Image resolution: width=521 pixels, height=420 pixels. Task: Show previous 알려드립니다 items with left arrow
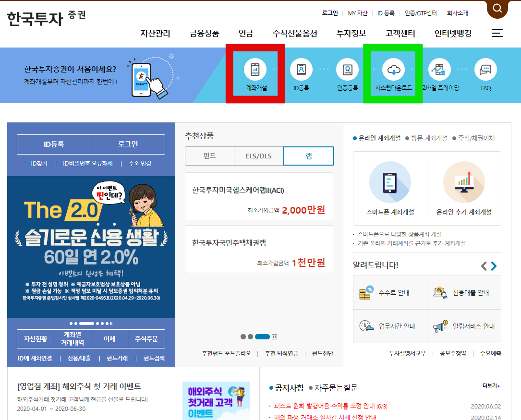[x=484, y=266]
